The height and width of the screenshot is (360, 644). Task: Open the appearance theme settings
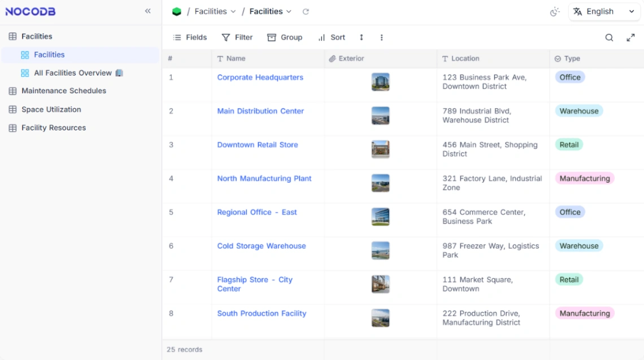(555, 11)
